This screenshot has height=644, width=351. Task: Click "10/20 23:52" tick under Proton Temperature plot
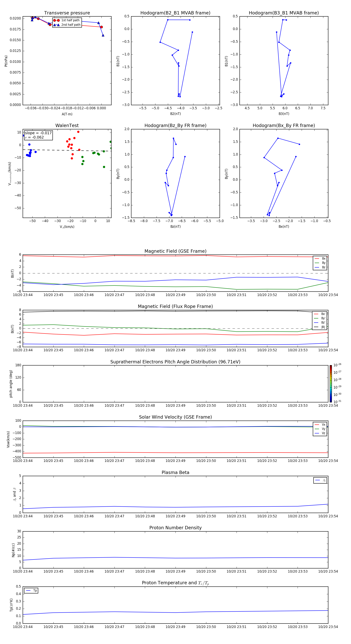[x=267, y=627]
